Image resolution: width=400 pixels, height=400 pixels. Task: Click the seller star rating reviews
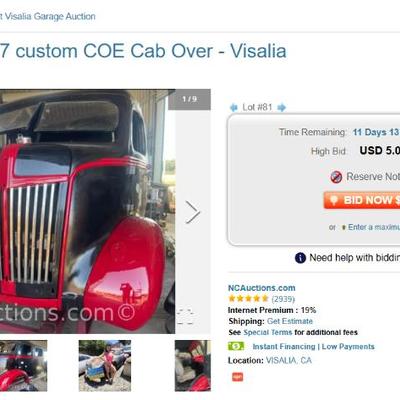[261, 299]
